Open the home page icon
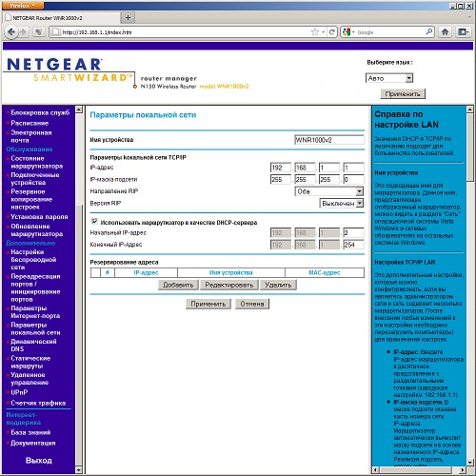476x476 pixels. [x=445, y=32]
